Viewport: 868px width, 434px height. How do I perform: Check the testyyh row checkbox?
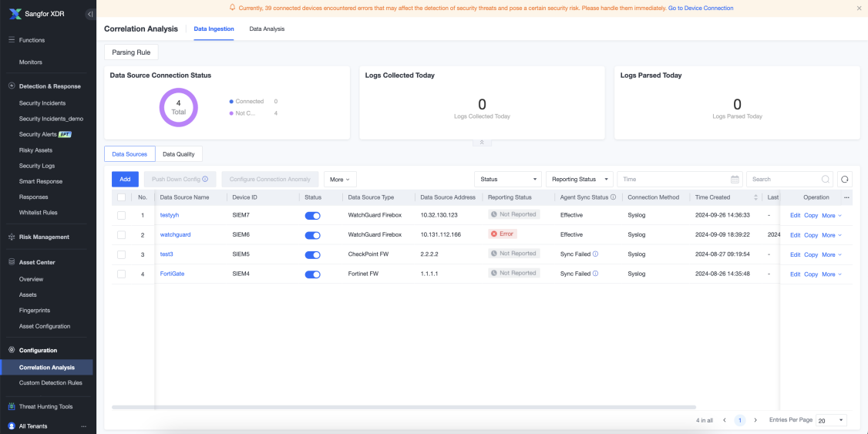[121, 215]
